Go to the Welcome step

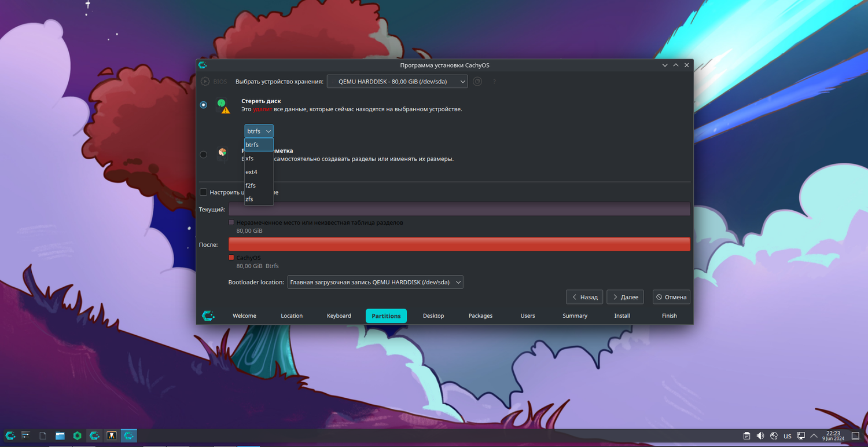click(x=244, y=316)
